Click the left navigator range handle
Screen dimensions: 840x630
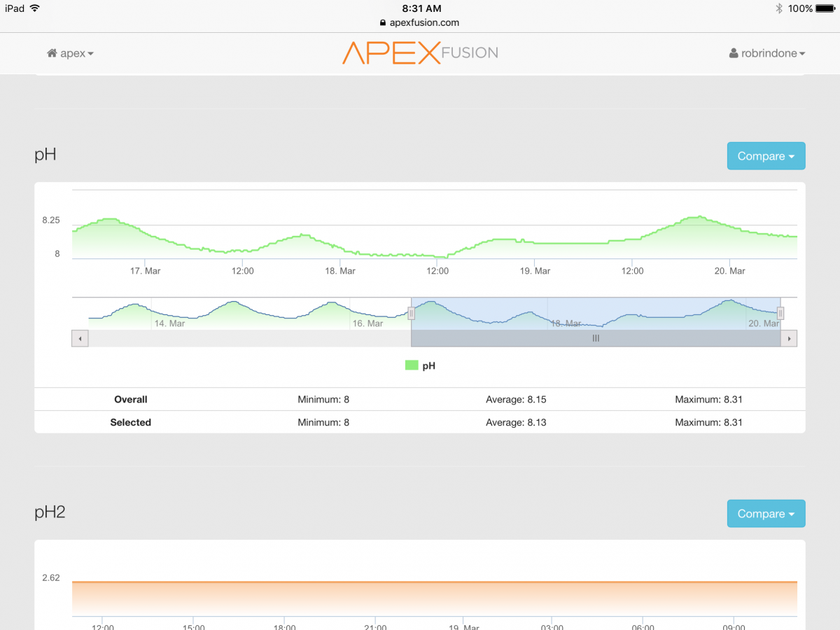(412, 314)
